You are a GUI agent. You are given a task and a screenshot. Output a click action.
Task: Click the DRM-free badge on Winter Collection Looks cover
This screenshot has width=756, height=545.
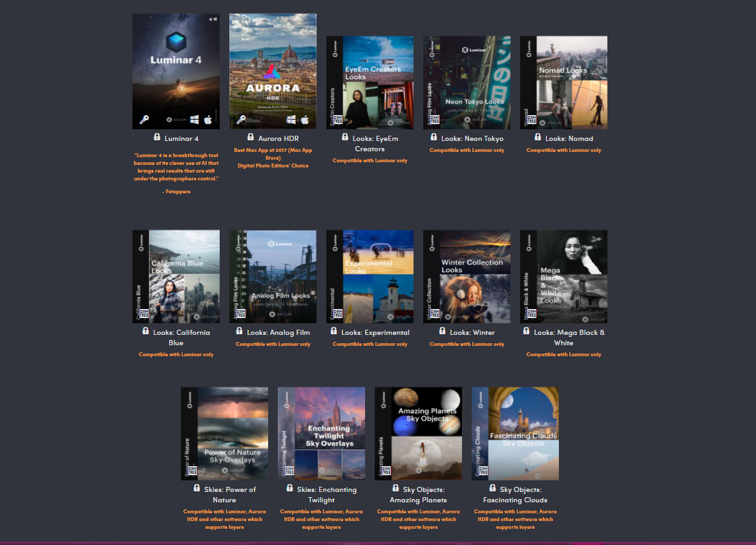[434, 314]
